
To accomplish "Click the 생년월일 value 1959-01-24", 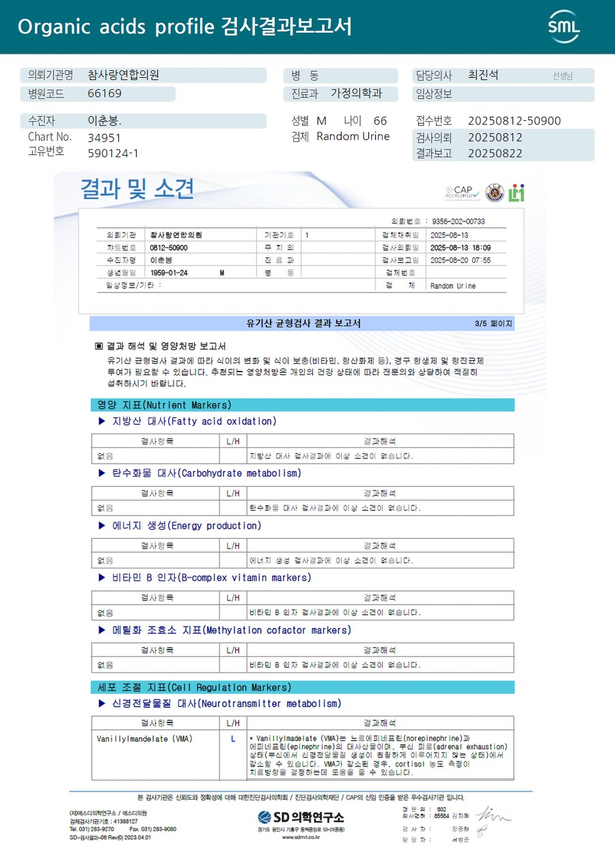I will [169, 272].
